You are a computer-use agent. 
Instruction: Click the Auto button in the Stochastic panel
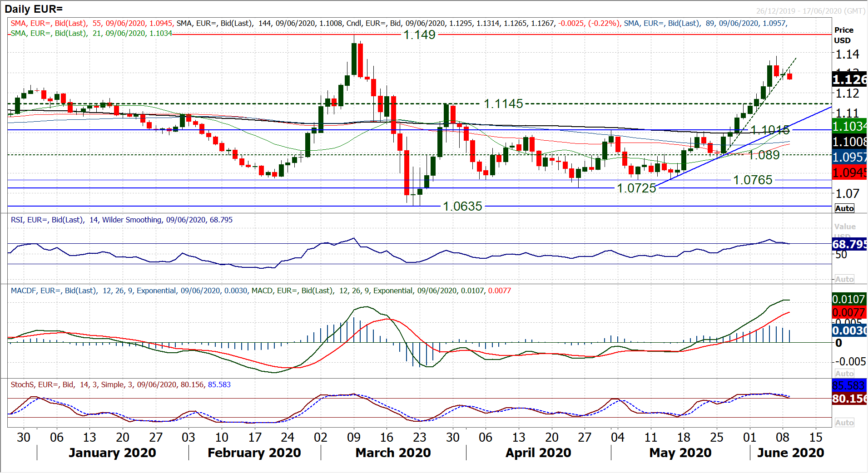click(x=844, y=423)
